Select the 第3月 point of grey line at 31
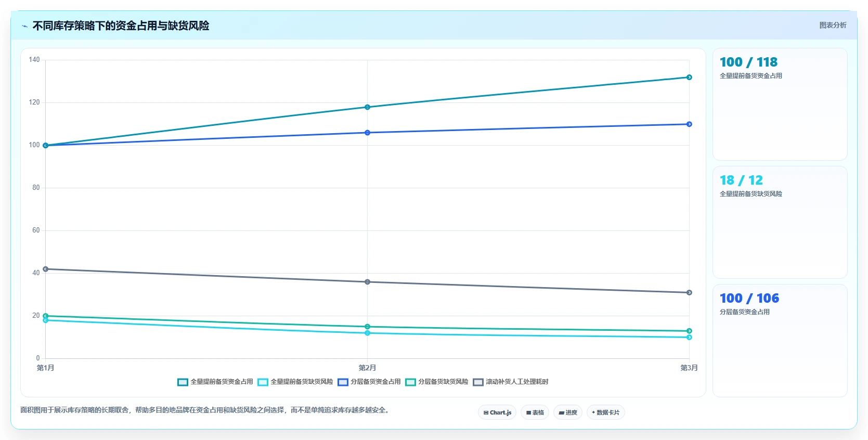868x440 pixels. (x=689, y=292)
